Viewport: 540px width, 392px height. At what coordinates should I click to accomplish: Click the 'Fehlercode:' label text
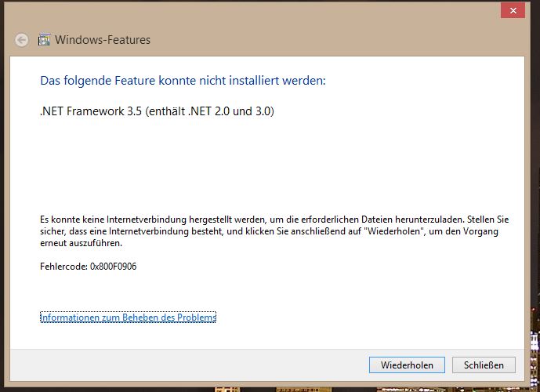click(x=63, y=267)
